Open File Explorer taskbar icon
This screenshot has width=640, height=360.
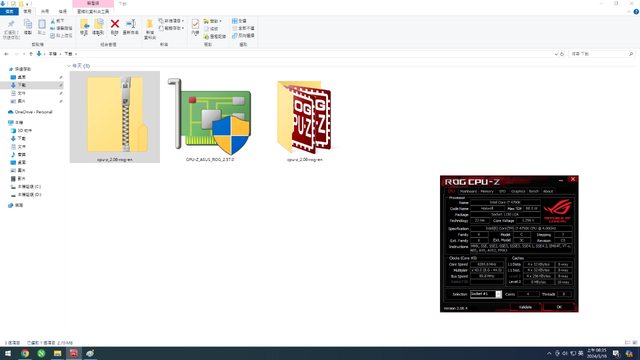click(57, 353)
